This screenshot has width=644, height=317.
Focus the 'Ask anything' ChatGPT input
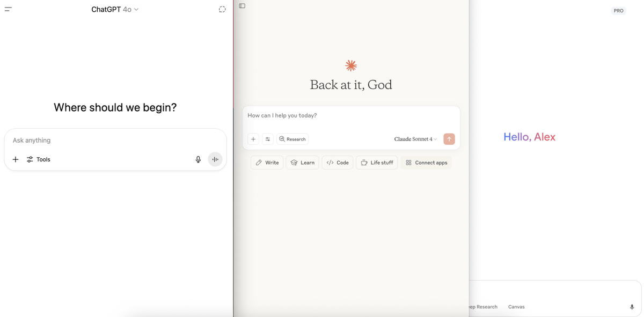[x=115, y=140]
